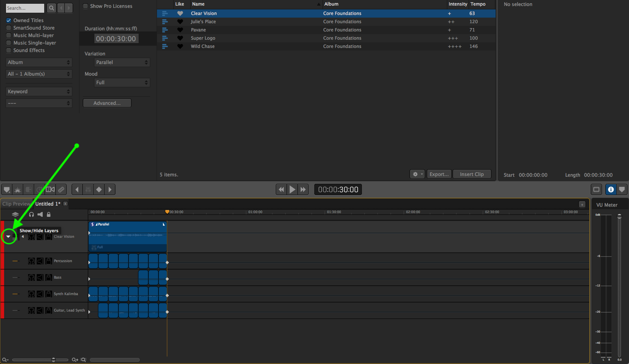Click the layers stack icon in track header

click(15, 215)
